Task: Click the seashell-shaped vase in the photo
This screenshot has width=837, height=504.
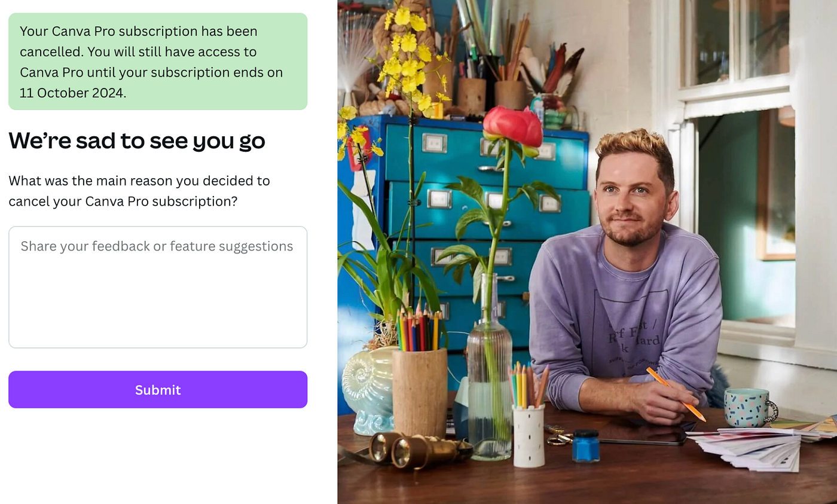Action: click(367, 390)
